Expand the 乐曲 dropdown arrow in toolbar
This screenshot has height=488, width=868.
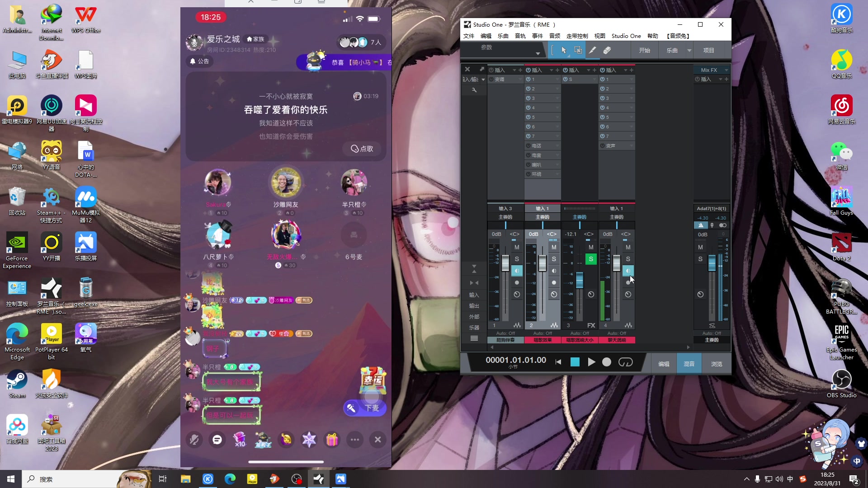pyautogui.click(x=689, y=50)
